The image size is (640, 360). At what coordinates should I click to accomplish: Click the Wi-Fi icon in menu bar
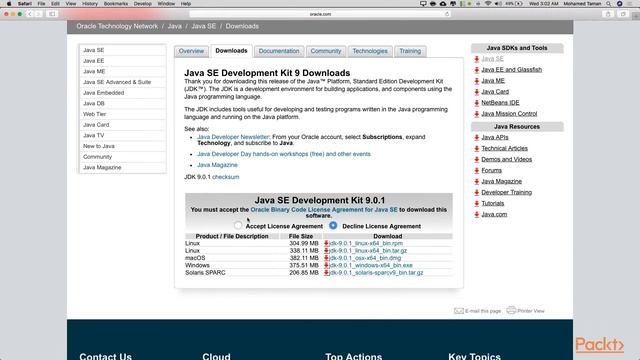pyautogui.click(x=488, y=4)
